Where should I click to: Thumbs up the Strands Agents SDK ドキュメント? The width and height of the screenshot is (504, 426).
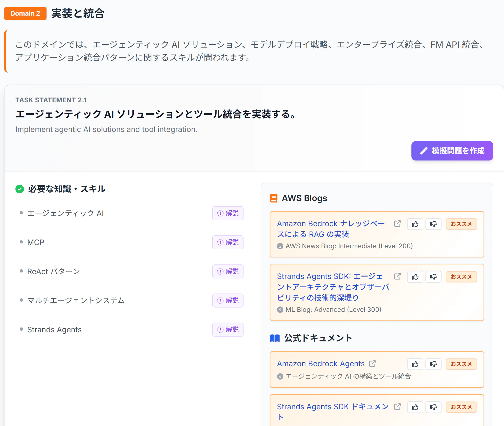[x=415, y=407]
